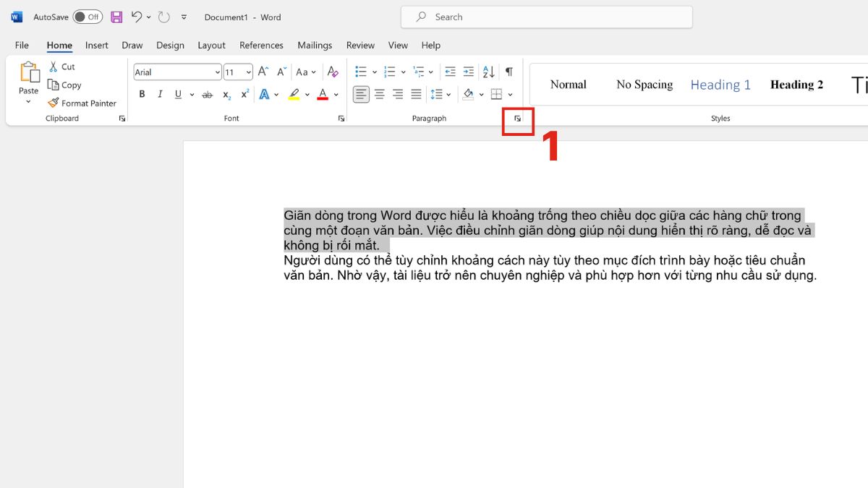868x488 pixels.
Task: Expand borders options arrow
Action: click(x=510, y=94)
